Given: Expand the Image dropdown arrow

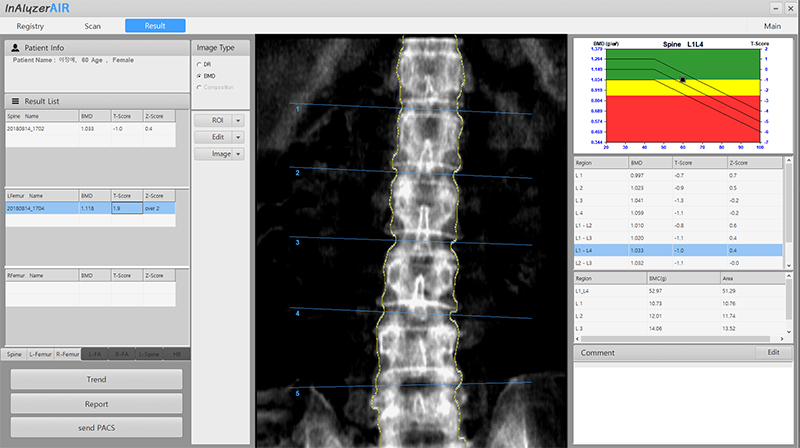Looking at the screenshot, I should click(x=238, y=154).
